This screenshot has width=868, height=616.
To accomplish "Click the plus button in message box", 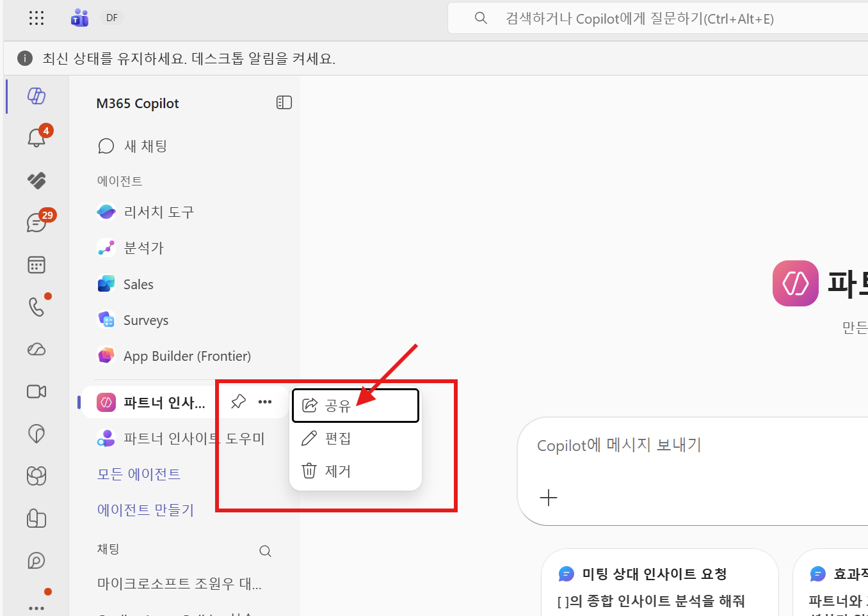I will pyautogui.click(x=549, y=498).
